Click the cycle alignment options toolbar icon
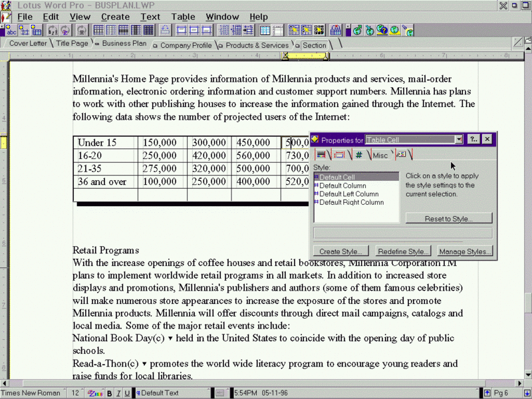Screen dimensions: 532x399 tap(81, 31)
